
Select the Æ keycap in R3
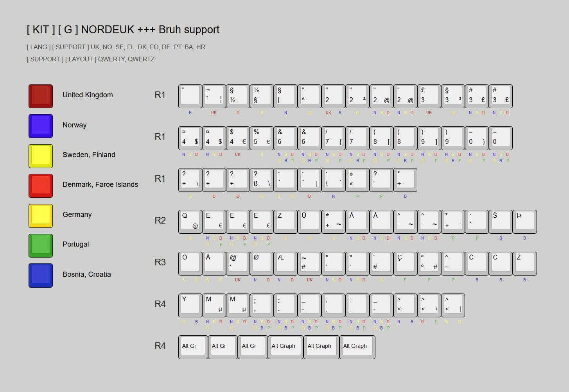click(x=285, y=263)
